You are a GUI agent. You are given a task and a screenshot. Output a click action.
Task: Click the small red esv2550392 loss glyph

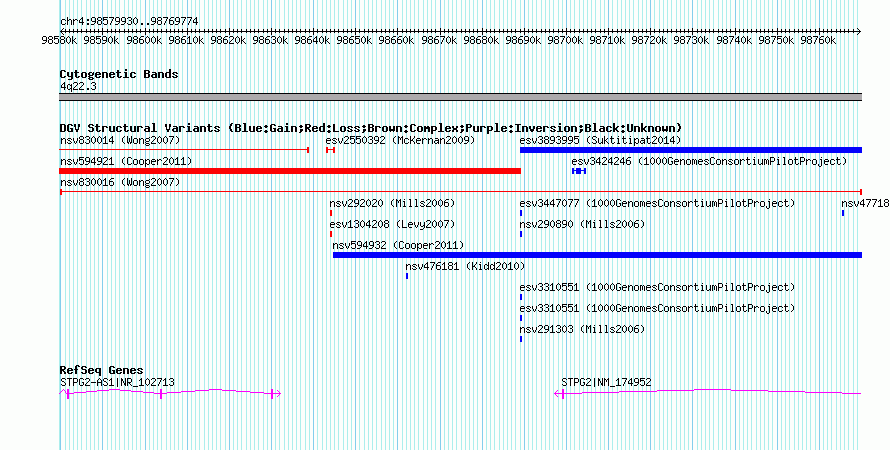tap(330, 150)
